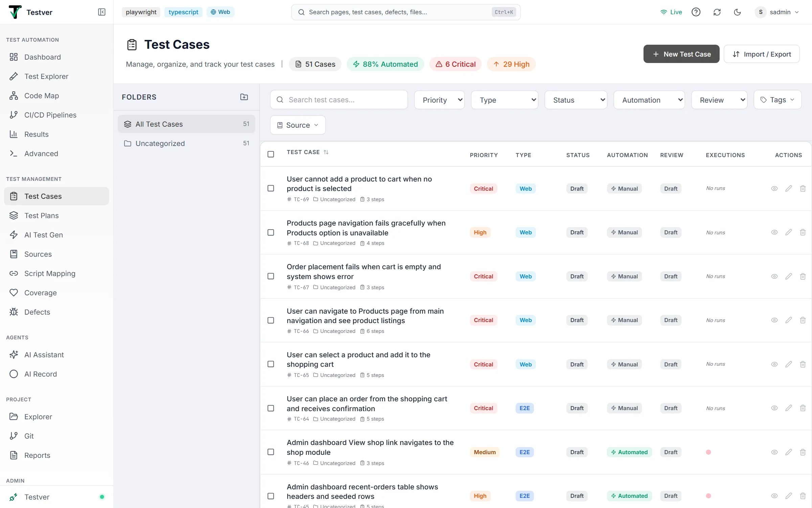The height and width of the screenshot is (508, 812).
Task: Click Import / Export button
Action: click(762, 54)
